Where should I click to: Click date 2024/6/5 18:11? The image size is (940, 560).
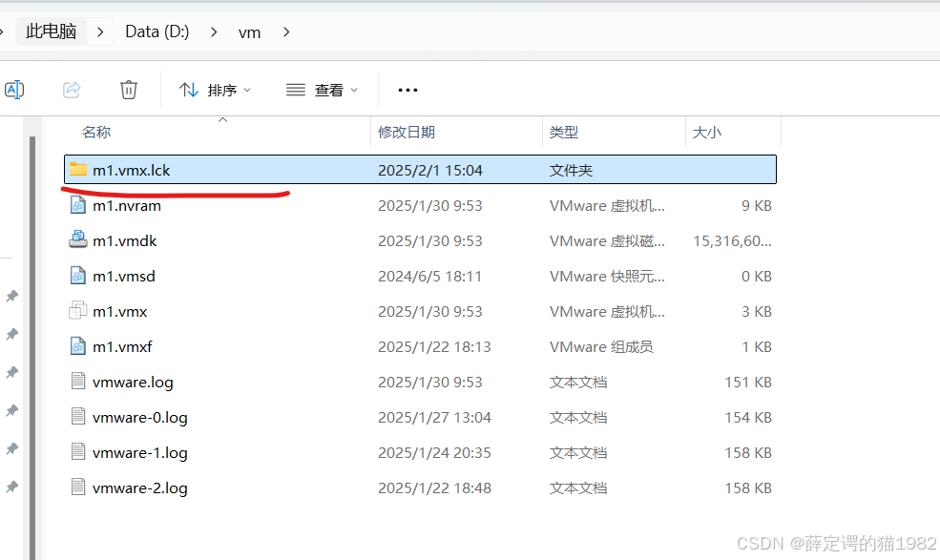[x=429, y=277]
